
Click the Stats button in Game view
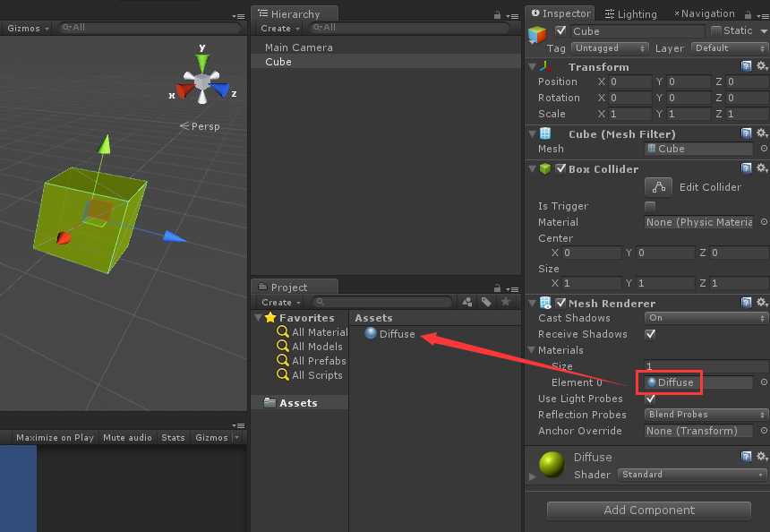pos(173,437)
